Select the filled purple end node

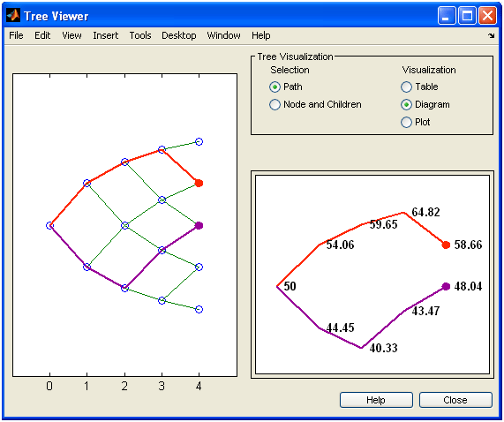[199, 226]
